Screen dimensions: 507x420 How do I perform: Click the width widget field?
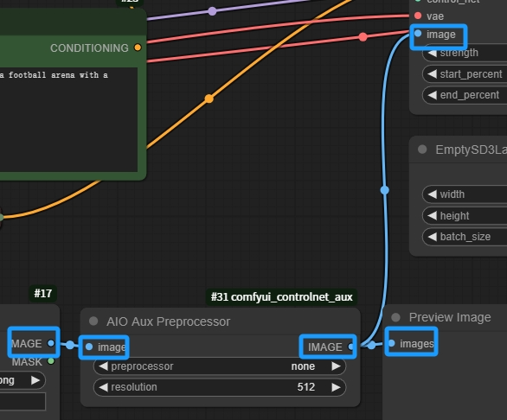pos(465,194)
